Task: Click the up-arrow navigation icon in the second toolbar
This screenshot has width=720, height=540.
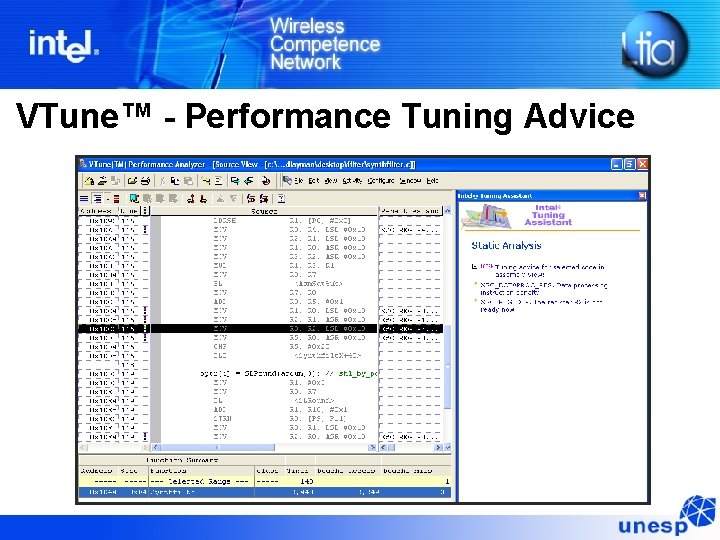Action: [x=220, y=198]
